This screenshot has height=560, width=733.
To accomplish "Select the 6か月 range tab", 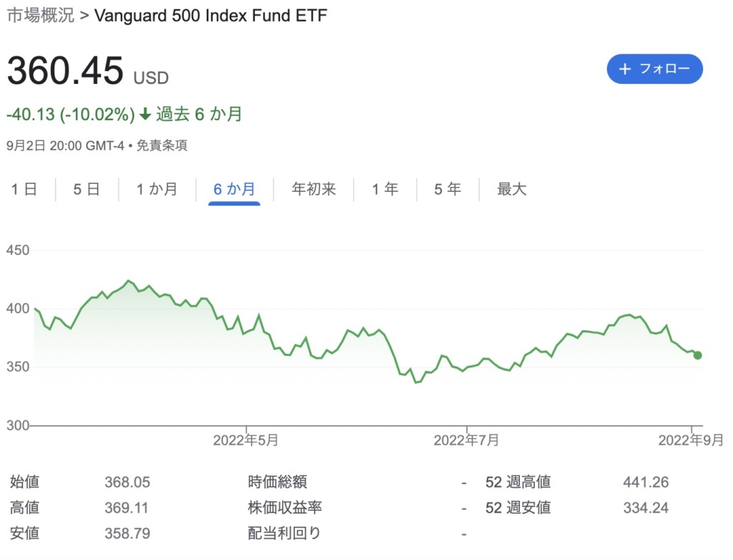I will pyautogui.click(x=234, y=189).
